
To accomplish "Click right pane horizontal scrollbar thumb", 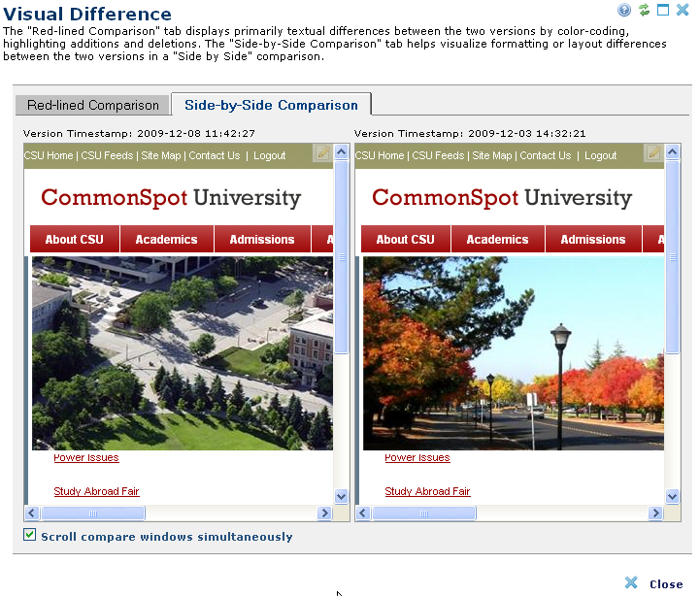I will point(424,514).
